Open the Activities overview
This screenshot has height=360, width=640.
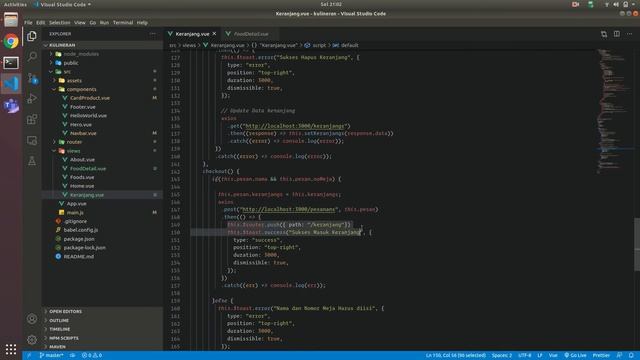[16, 4]
